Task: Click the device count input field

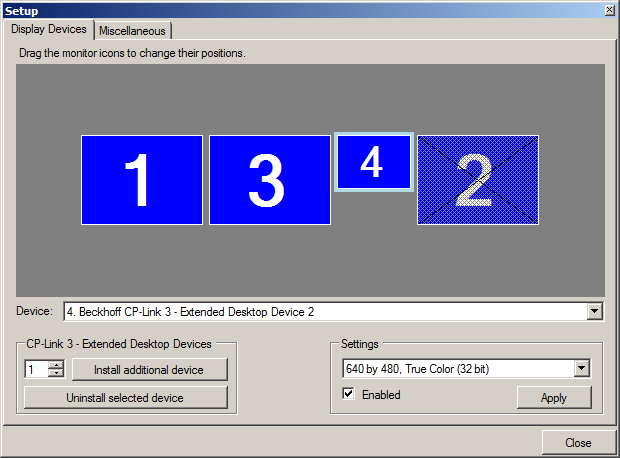Action: click(36, 369)
